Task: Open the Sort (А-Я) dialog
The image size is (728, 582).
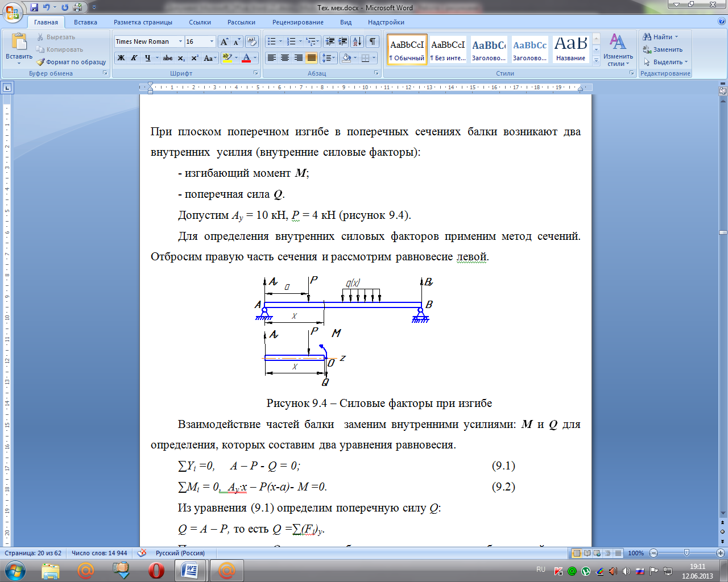Action: (x=357, y=41)
